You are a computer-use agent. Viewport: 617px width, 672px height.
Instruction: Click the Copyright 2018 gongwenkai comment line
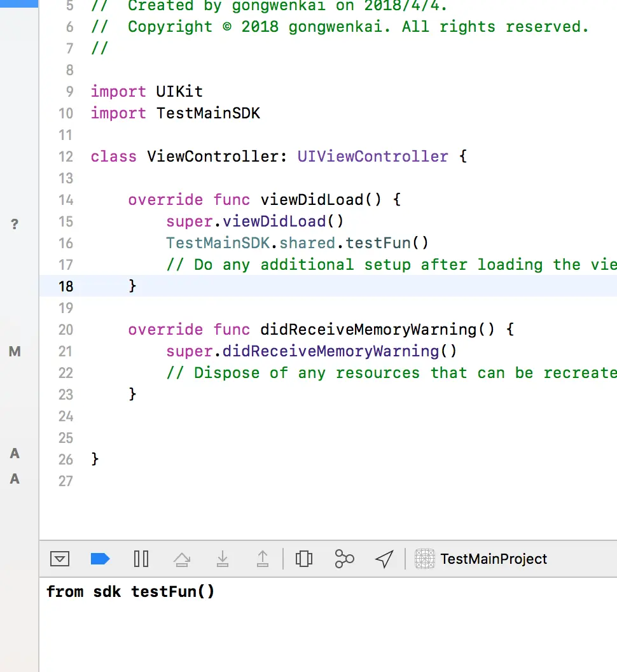point(340,27)
